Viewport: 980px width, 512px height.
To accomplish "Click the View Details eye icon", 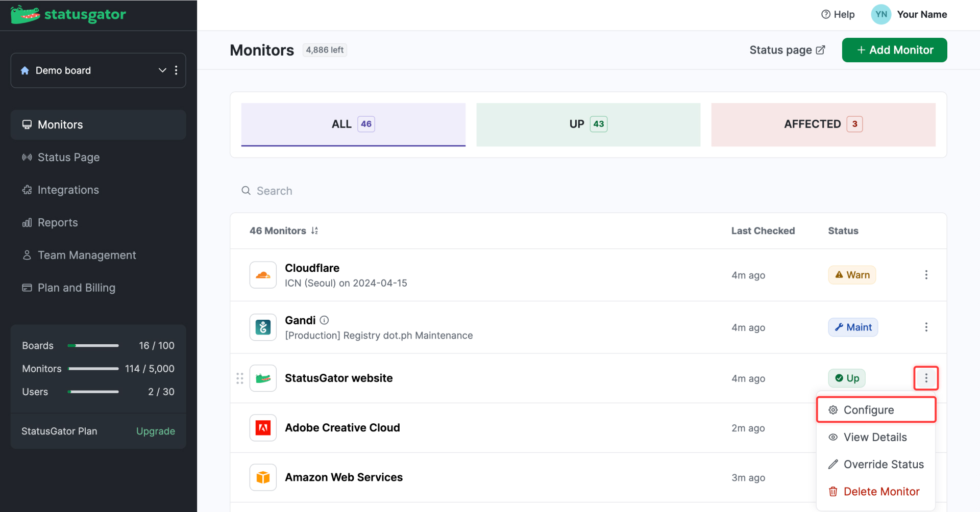I will [833, 437].
